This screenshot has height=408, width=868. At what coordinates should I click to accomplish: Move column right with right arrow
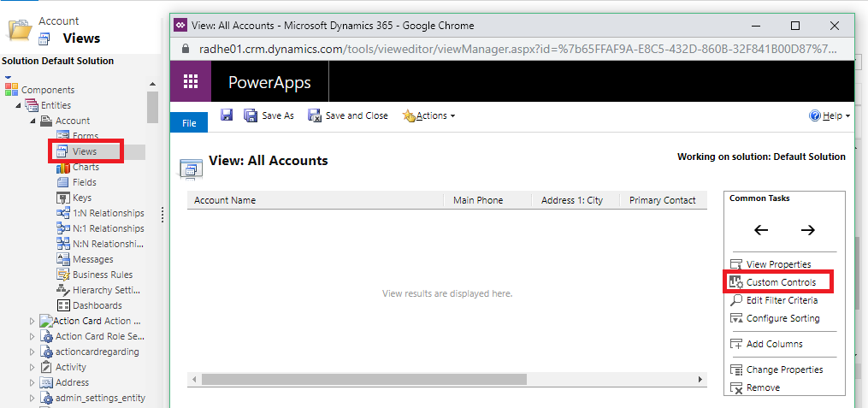[x=807, y=230]
